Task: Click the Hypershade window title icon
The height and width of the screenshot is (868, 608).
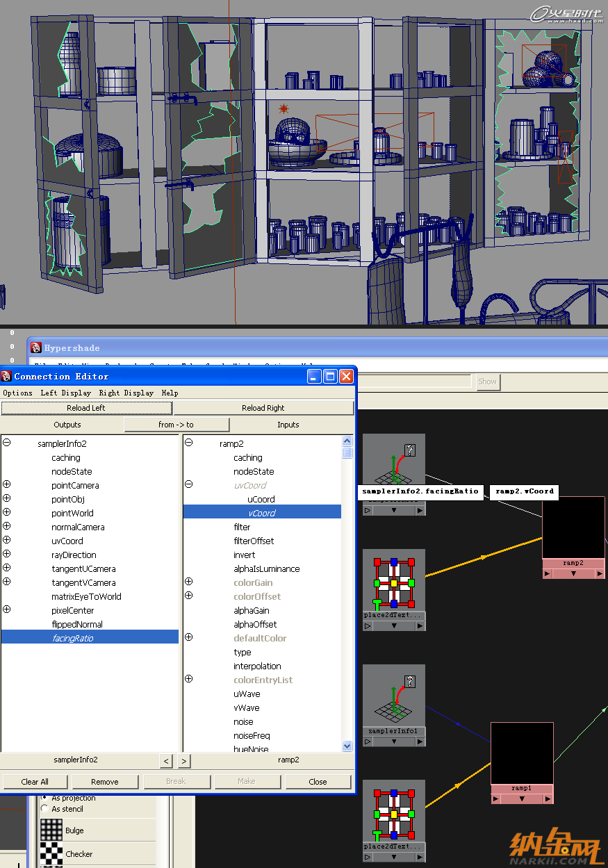Action: coord(36,347)
